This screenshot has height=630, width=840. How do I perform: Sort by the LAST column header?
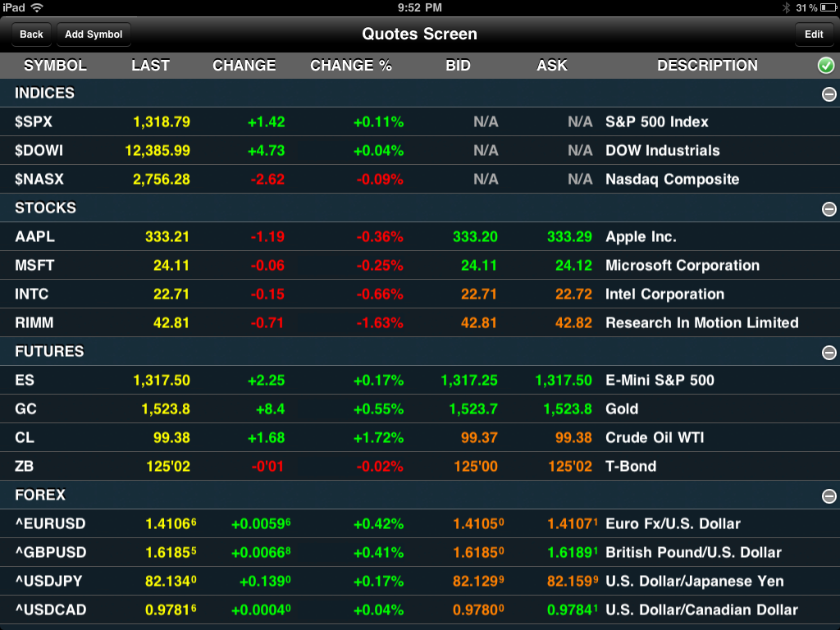[151, 66]
